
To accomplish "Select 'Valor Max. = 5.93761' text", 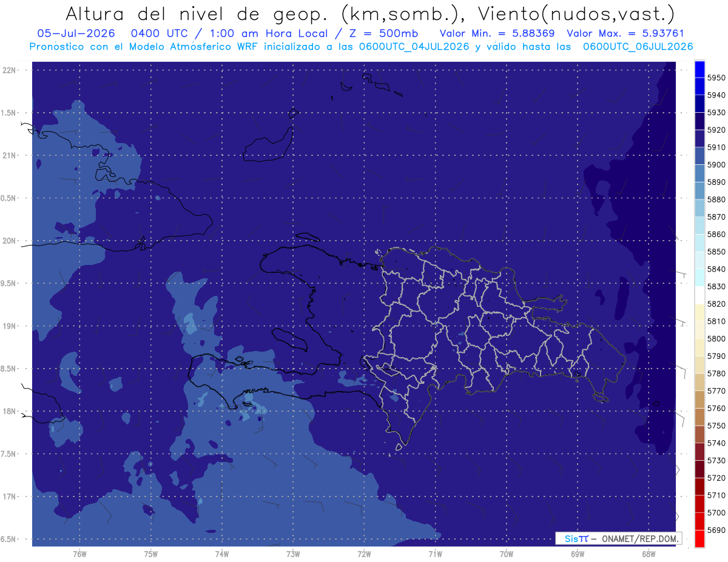I will 625,33.
